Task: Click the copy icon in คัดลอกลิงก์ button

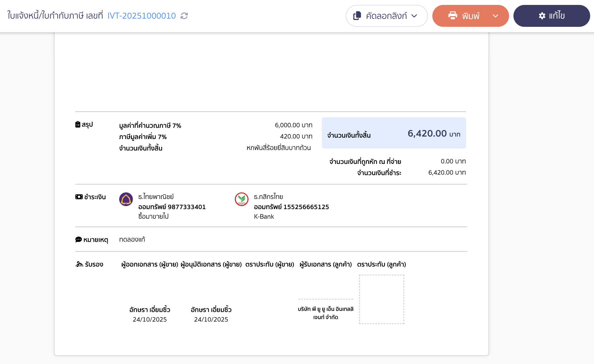Action: (357, 16)
